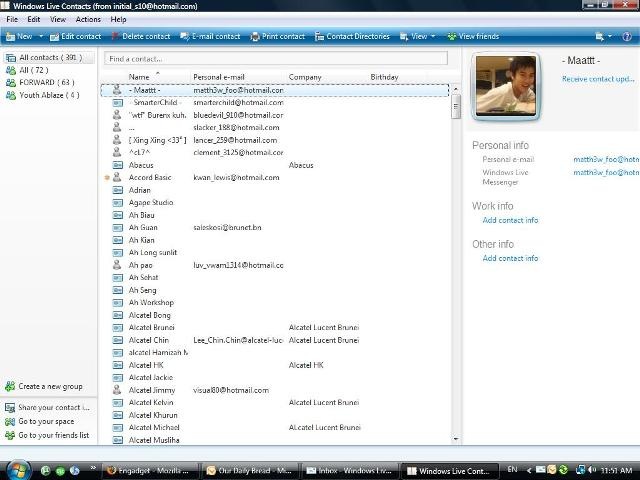Expand the toolbar View dropdown arrow

[x=433, y=36]
